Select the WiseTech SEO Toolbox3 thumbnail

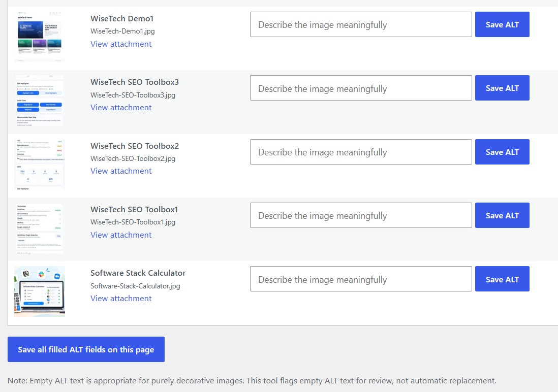point(40,101)
